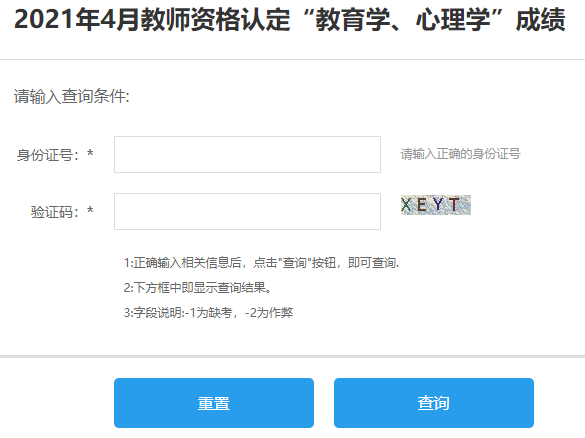Click the letter X in the captcha

(x=406, y=205)
